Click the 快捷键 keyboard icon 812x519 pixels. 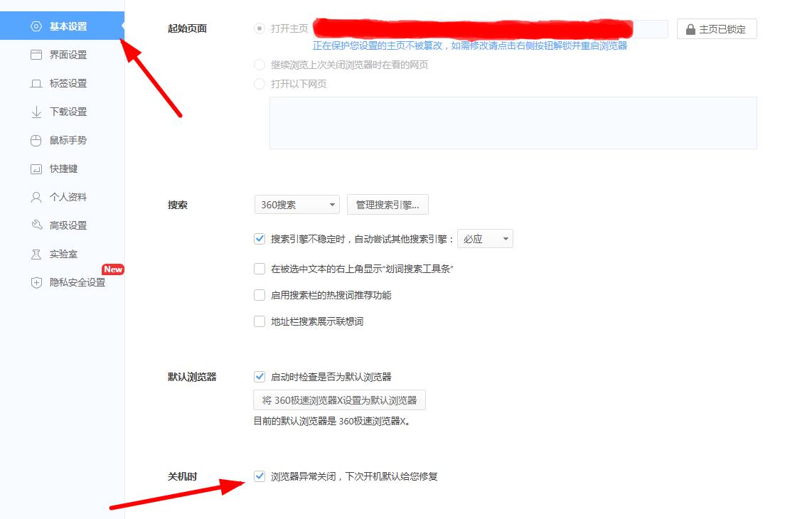point(36,168)
